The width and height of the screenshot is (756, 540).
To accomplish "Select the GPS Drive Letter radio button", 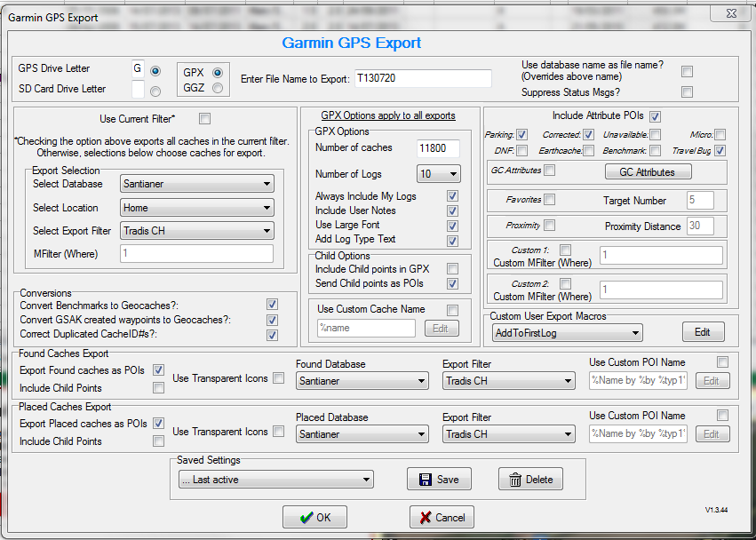I will click(x=155, y=71).
